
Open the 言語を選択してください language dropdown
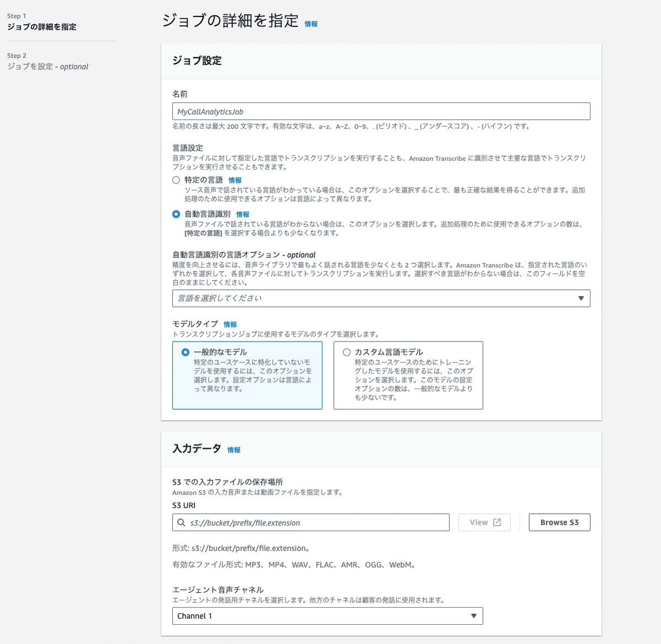[381, 298]
